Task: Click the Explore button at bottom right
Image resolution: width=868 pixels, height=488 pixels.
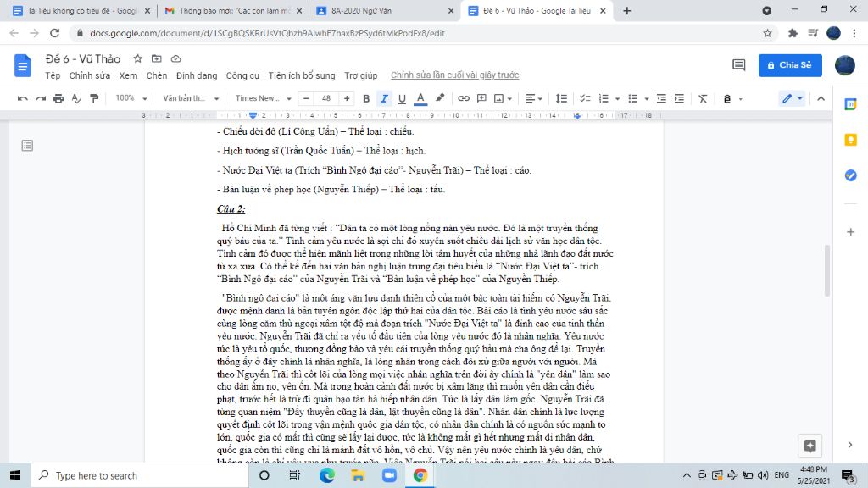Action: point(810,446)
